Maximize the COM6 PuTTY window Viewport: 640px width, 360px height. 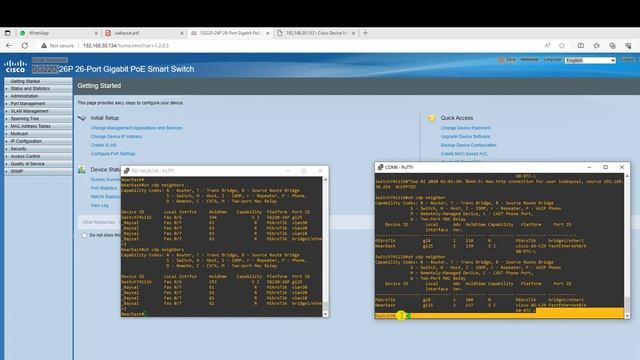(606, 167)
